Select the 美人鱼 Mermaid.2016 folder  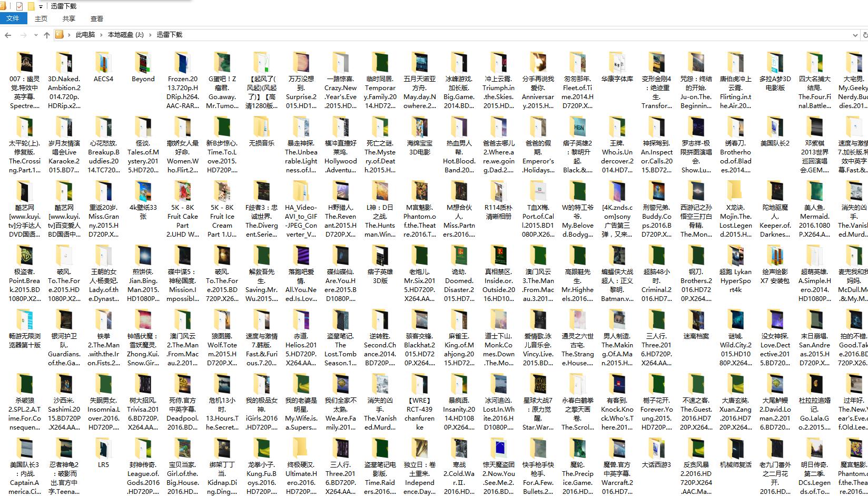814,209
